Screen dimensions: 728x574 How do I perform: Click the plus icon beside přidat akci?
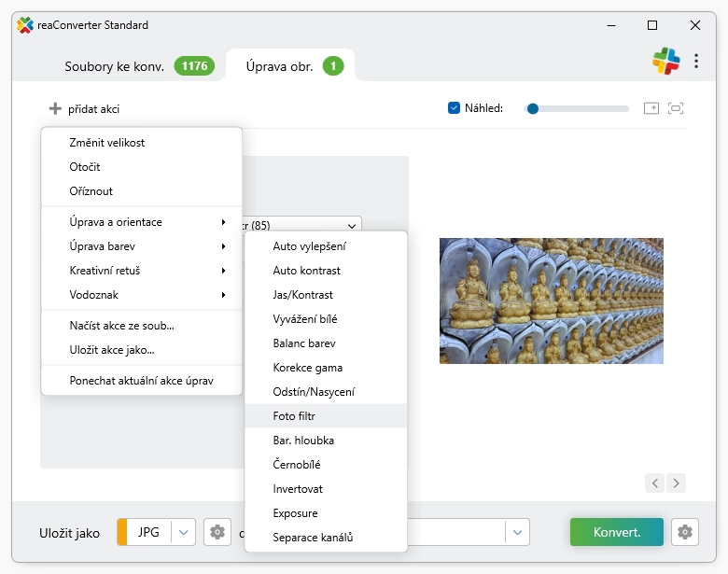point(55,109)
